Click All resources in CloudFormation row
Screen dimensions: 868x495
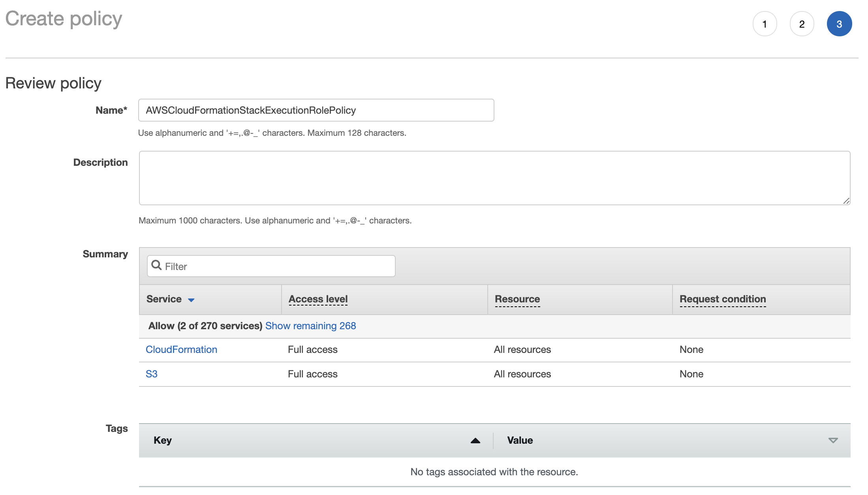(x=522, y=349)
